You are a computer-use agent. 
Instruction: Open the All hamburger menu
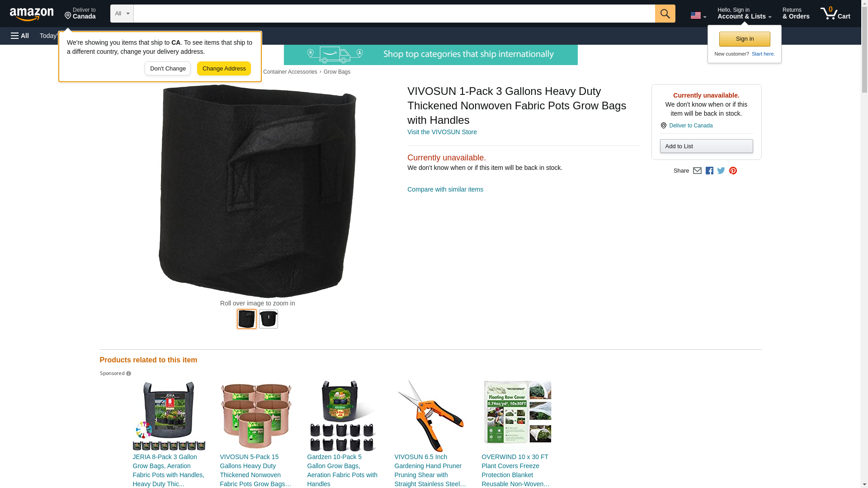point(20,36)
